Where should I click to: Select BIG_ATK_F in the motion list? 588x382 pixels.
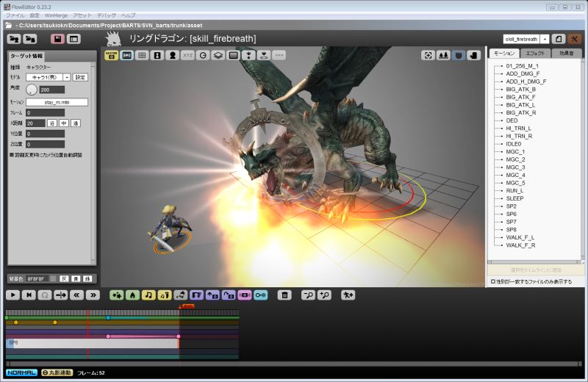[520, 97]
